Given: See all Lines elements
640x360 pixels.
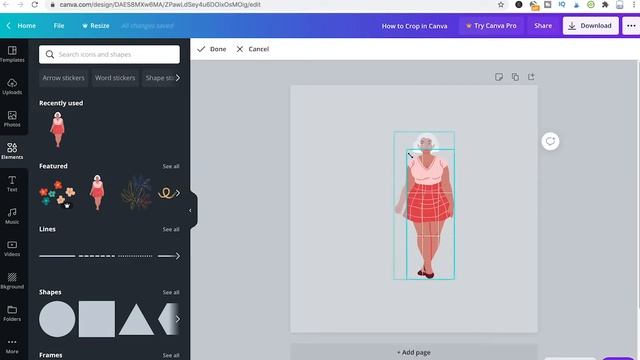Looking at the screenshot, I should click(171, 229).
